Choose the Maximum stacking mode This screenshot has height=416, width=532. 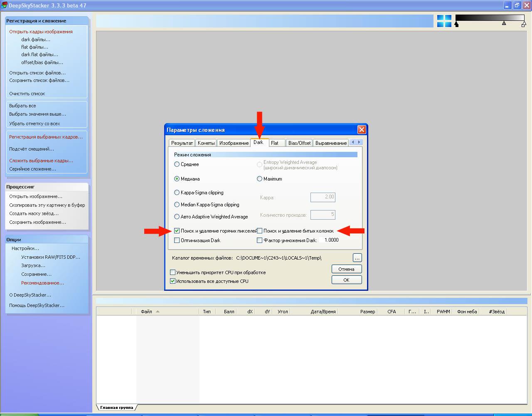[260, 179]
